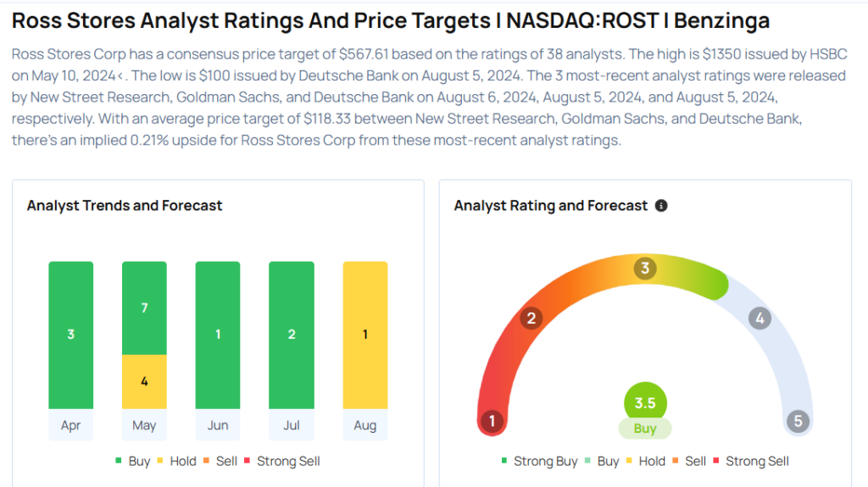Image resolution: width=868 pixels, height=487 pixels.
Task: Click the green 3.5 rating score bubble
Action: [645, 403]
